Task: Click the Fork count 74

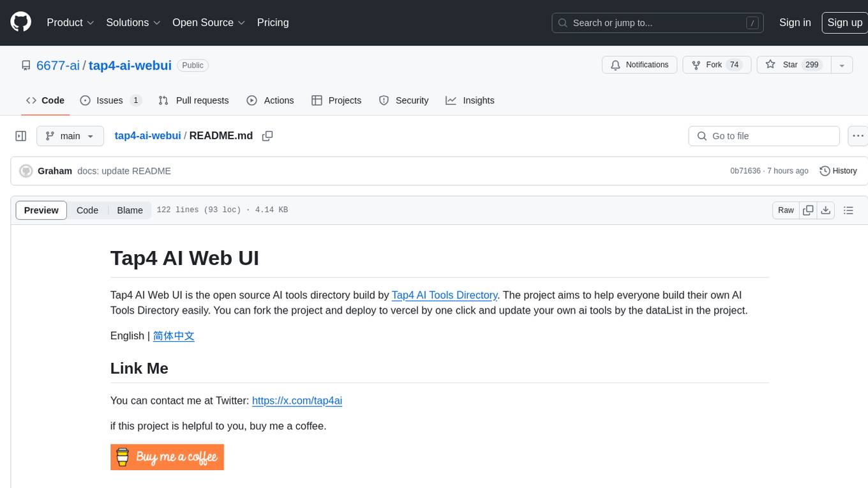Action: (734, 65)
